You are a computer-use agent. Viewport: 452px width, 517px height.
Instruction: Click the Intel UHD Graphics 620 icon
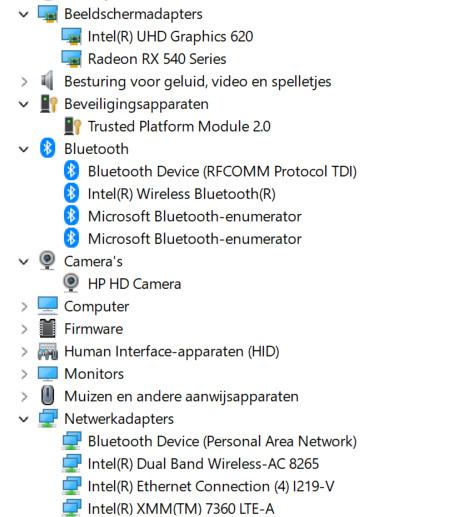(71, 36)
